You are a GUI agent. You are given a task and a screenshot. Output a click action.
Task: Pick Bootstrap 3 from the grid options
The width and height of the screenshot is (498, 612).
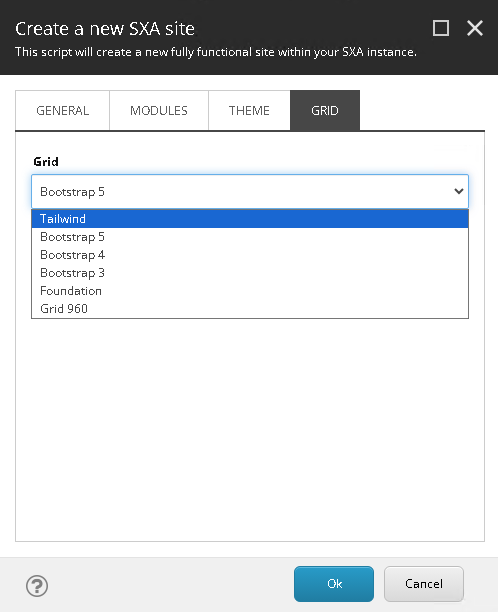click(250, 273)
